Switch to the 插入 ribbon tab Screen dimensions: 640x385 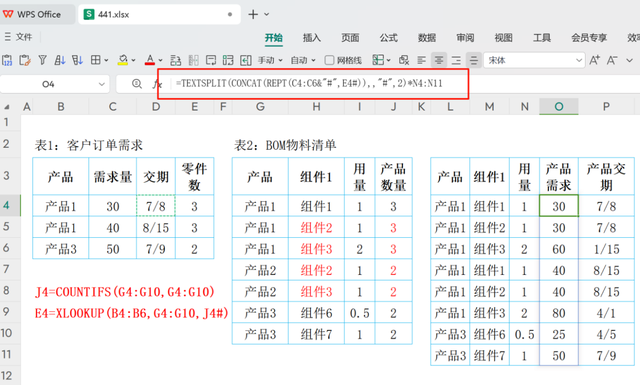click(312, 38)
